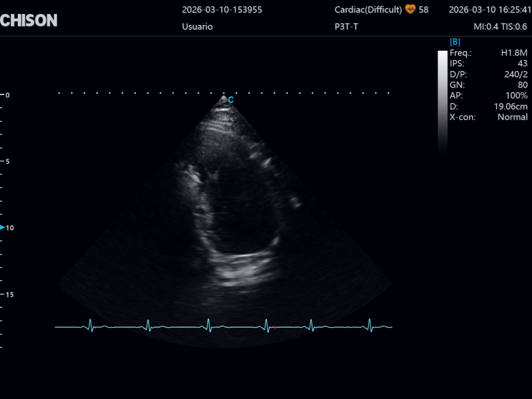This screenshot has width=532, height=399.
Task: Select the blue focus arrow at depth 10
Action: point(2,227)
